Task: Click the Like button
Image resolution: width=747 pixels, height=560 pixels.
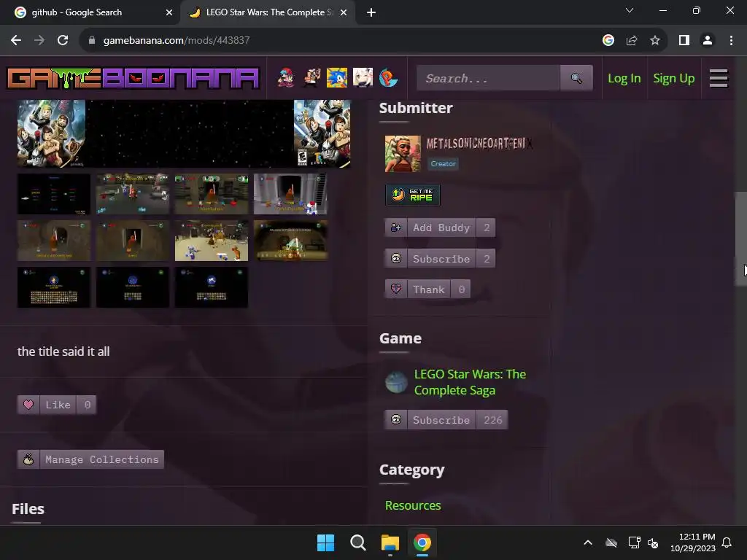Action: 57,405
